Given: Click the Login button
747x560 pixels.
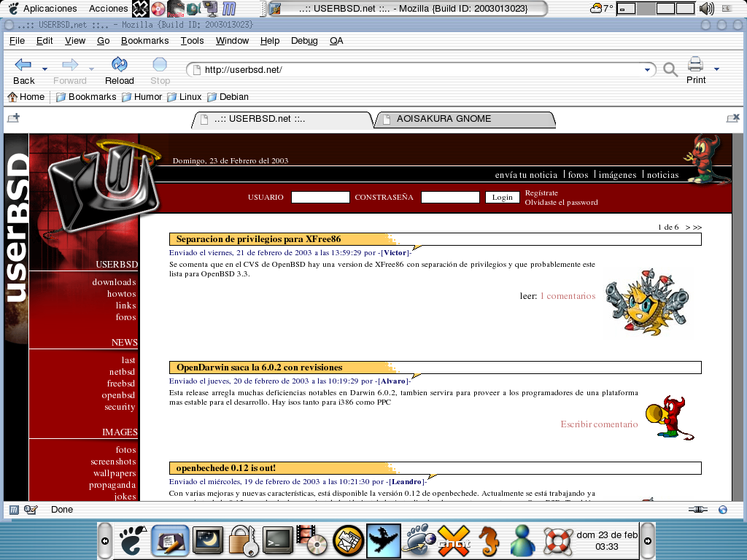Looking at the screenshot, I should tap(502, 197).
